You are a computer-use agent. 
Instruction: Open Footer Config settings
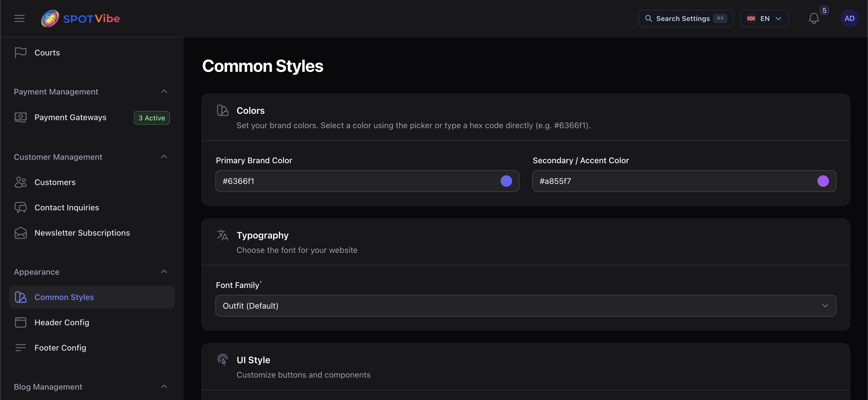(x=92, y=348)
